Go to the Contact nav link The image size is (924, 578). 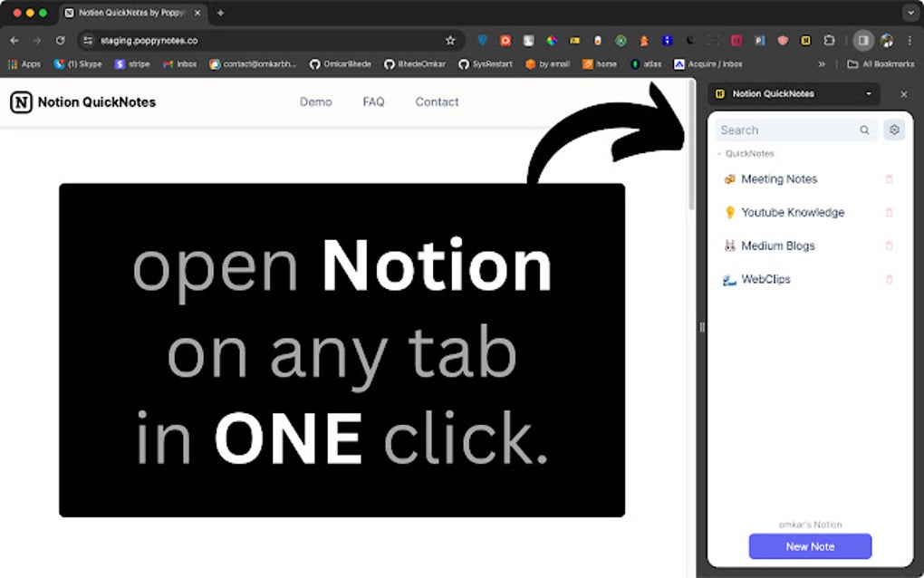pos(437,102)
